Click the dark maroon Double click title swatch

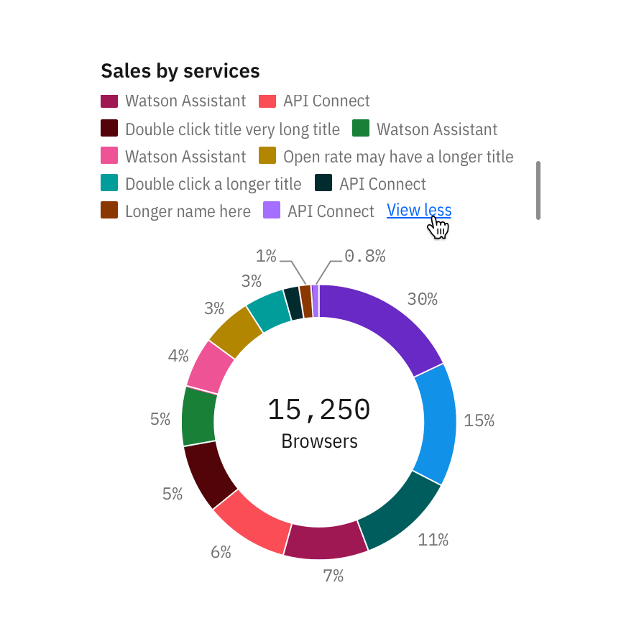(109, 129)
